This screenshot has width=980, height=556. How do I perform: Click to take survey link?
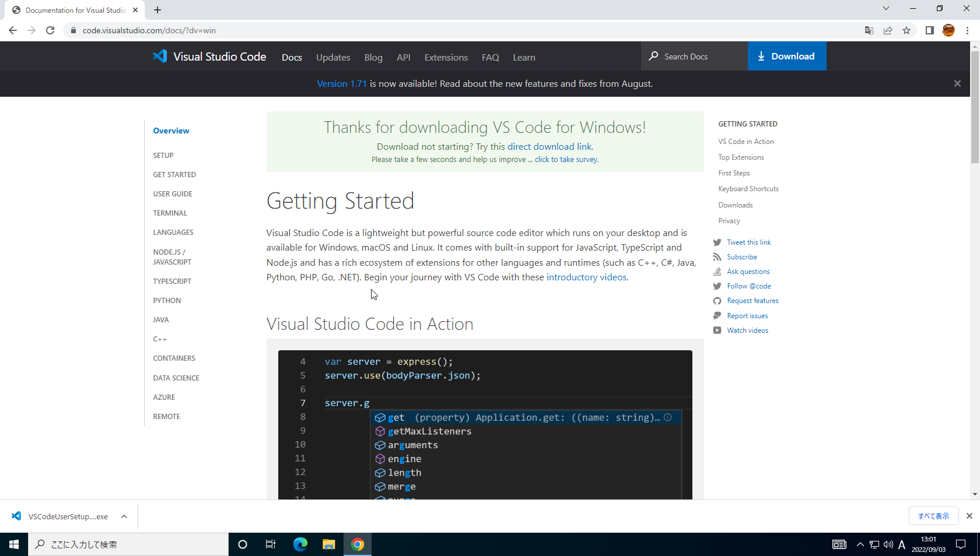(566, 160)
